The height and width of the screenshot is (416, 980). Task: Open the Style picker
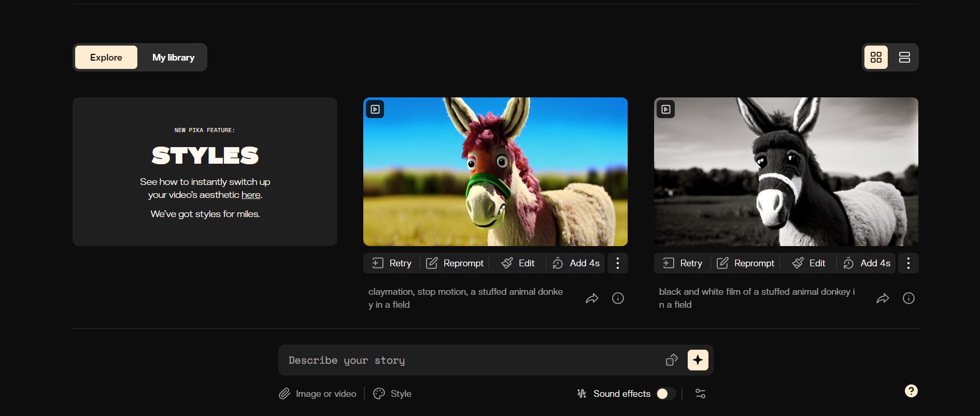[x=392, y=394]
